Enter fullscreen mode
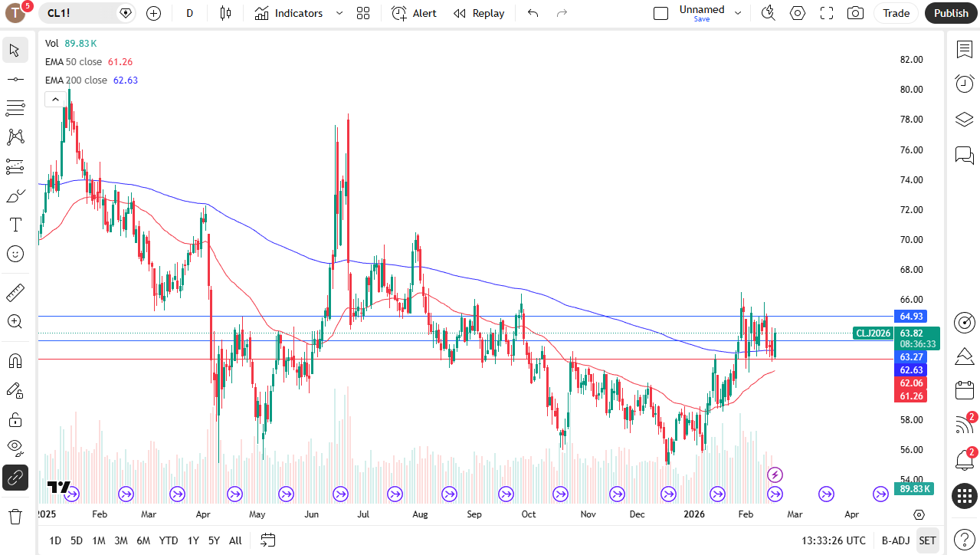This screenshot has width=980, height=555. tap(827, 13)
